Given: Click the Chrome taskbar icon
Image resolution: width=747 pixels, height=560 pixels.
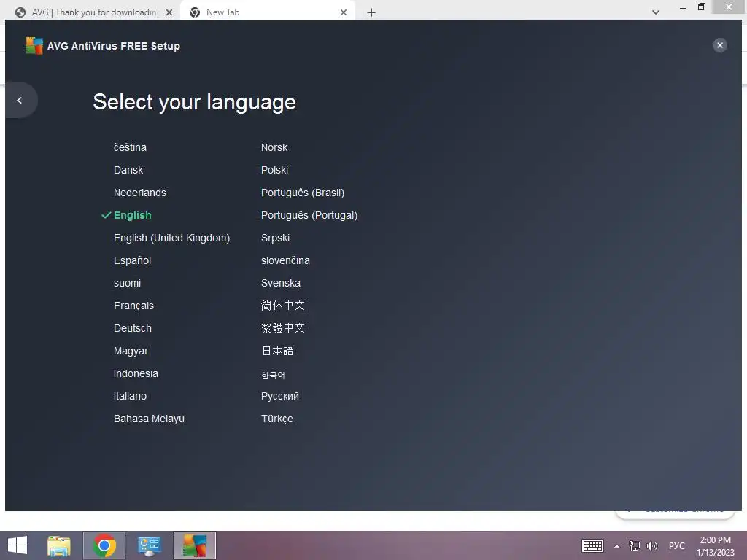Looking at the screenshot, I should (x=104, y=545).
